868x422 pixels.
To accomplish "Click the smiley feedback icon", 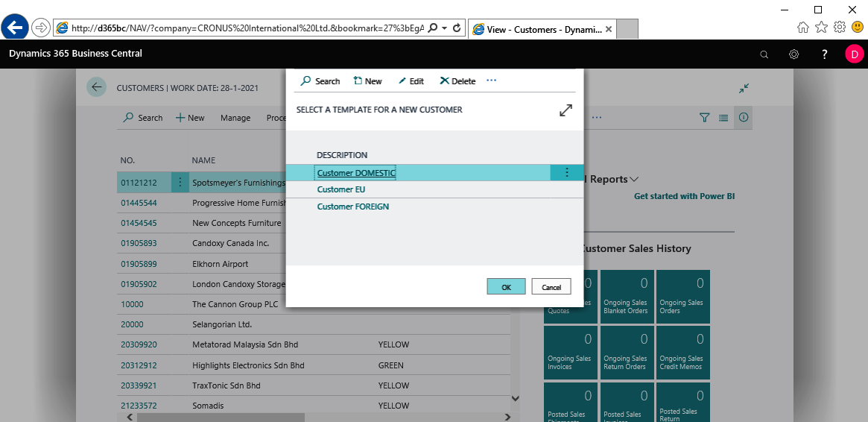I will point(857,27).
